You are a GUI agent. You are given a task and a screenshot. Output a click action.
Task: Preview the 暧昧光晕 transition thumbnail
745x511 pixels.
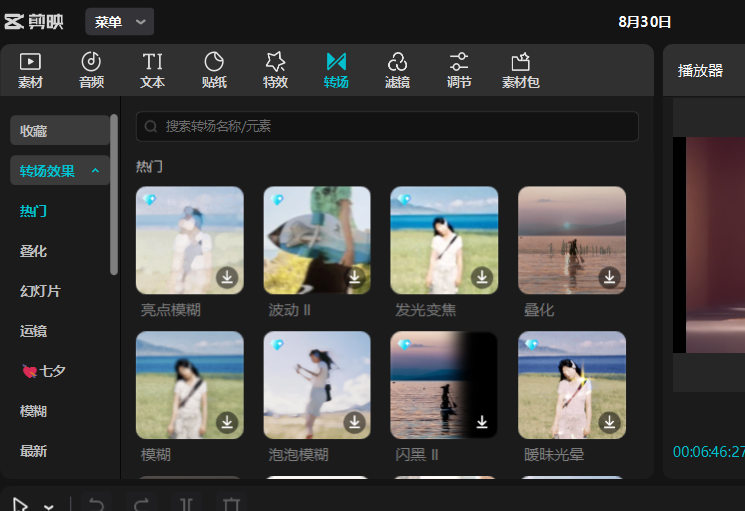pos(572,385)
